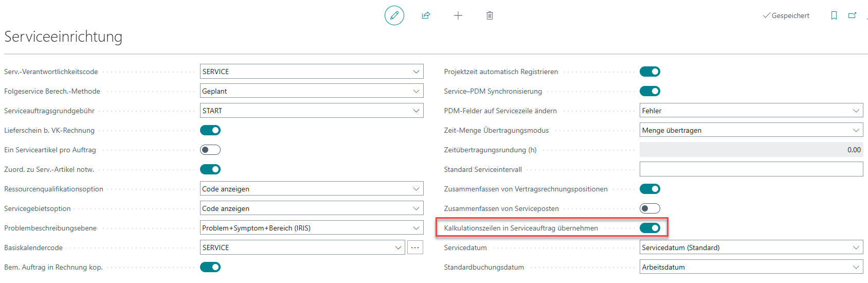868x283 pixels.
Task: Disable Kalkulationszeilen in Serviceauftrag übernehmen toggle
Action: pos(650,228)
